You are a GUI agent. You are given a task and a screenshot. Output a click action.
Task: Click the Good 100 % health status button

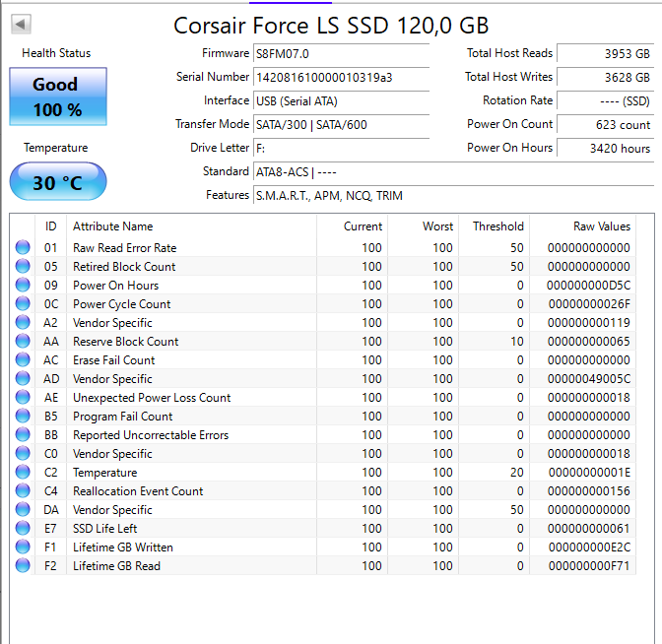pyautogui.click(x=57, y=97)
